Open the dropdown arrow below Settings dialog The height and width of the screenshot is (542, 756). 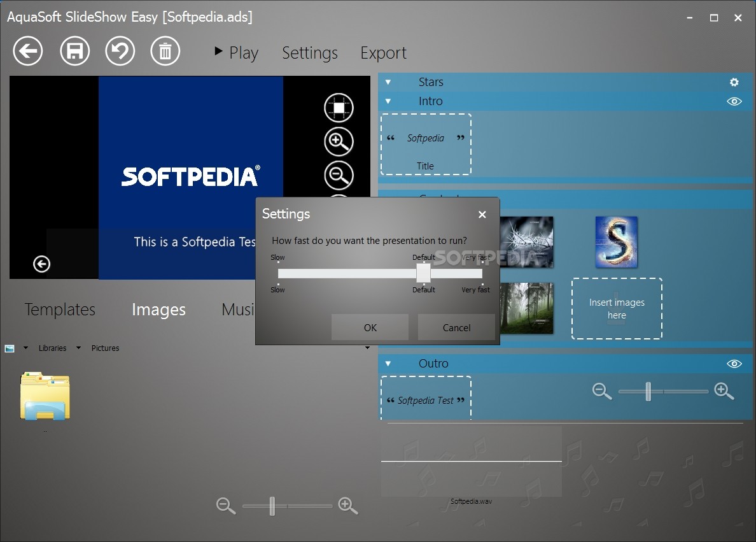(367, 348)
